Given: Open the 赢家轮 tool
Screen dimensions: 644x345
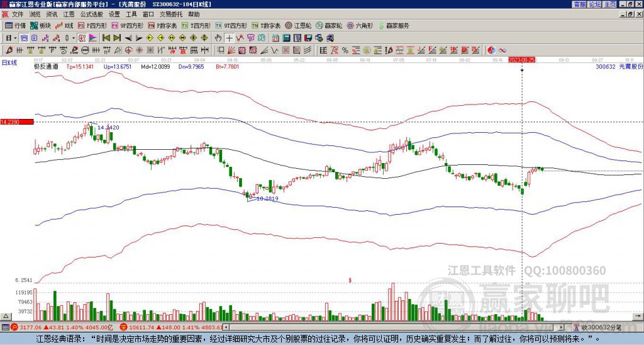Looking at the screenshot, I should [329, 25].
